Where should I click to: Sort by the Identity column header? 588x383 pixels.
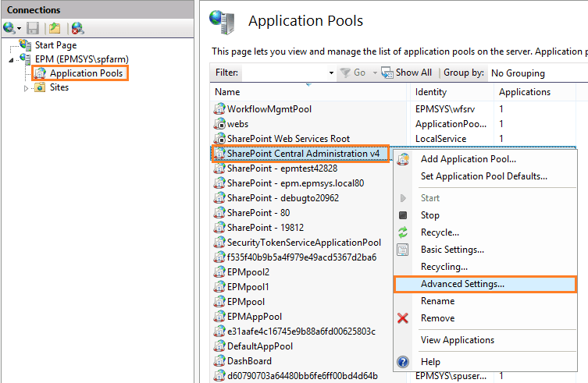point(431,92)
